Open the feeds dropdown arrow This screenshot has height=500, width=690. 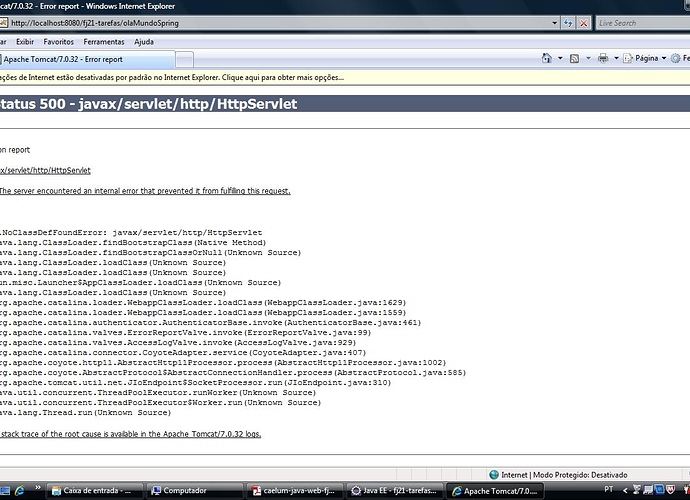588,58
